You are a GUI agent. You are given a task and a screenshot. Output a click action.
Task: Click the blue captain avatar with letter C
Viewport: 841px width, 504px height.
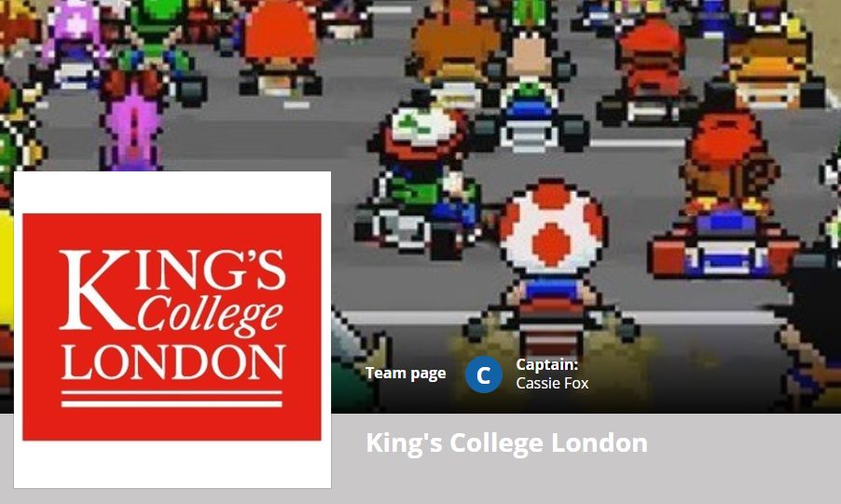[483, 375]
